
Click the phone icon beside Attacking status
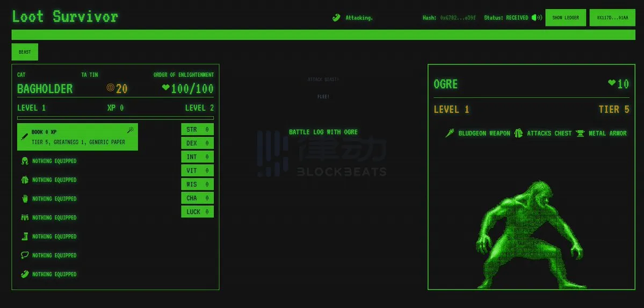point(336,18)
